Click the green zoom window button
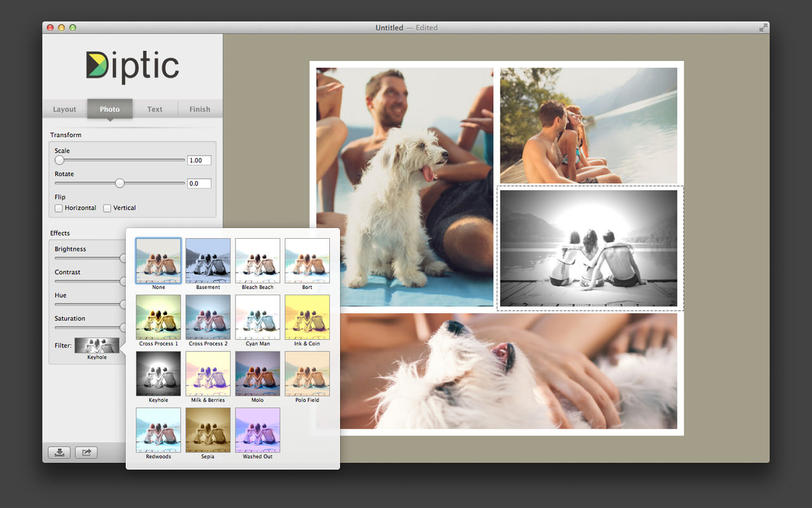This screenshot has height=508, width=812. point(72,28)
